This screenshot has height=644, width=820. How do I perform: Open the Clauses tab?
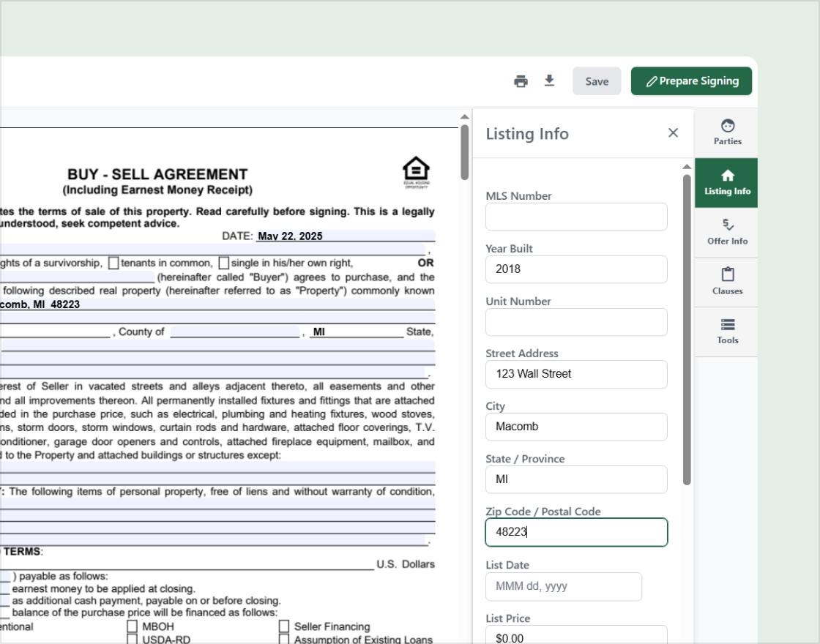[x=727, y=282]
